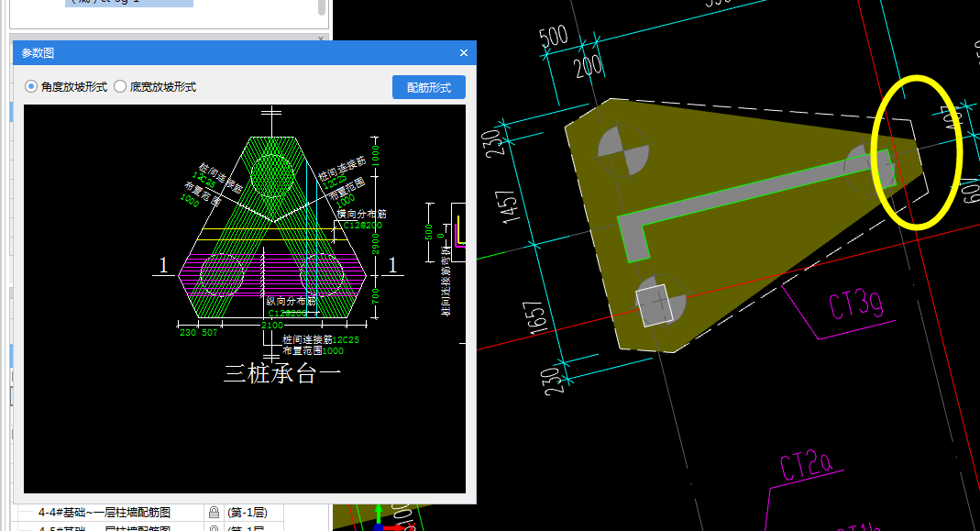Click the 500 dimension text in CAD drawing

click(x=554, y=37)
